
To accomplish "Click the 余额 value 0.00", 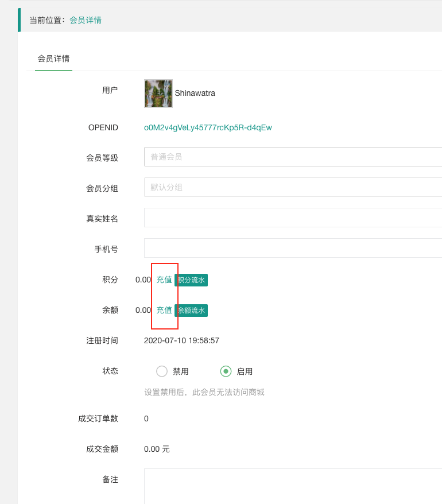I will 143,310.
